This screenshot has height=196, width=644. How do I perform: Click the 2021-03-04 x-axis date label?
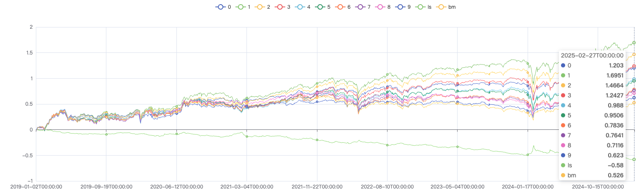pyautogui.click(x=247, y=187)
